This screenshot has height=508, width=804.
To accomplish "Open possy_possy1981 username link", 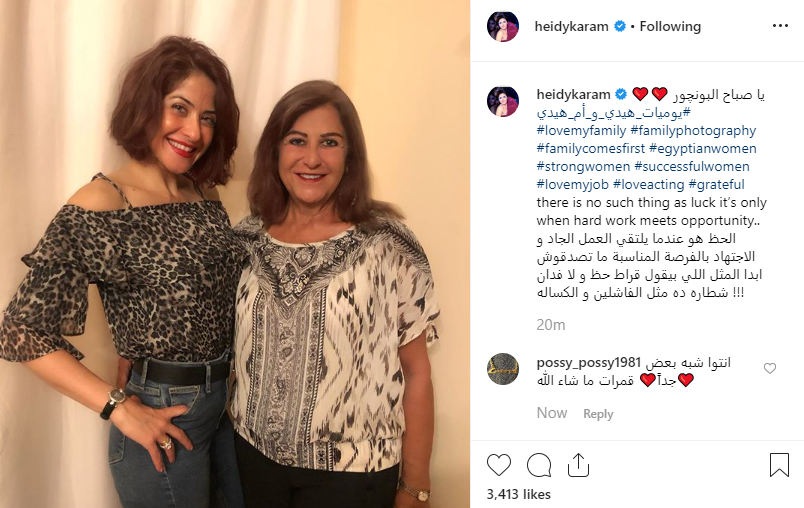I will pyautogui.click(x=589, y=363).
